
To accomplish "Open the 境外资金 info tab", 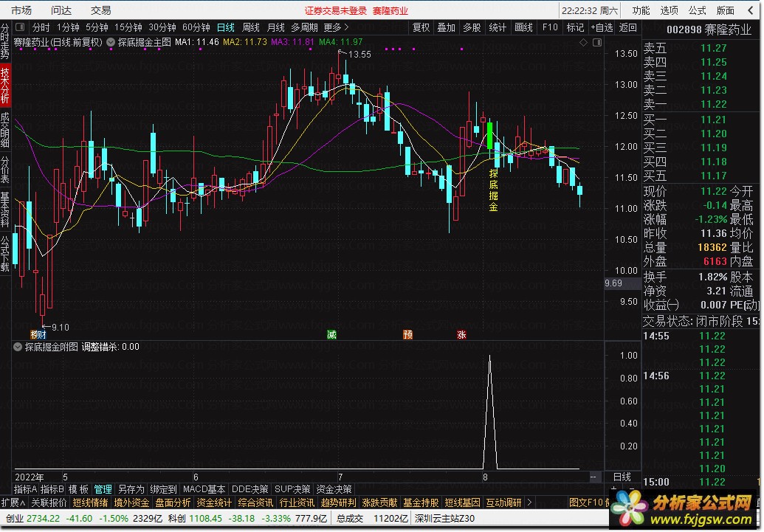I will (131, 502).
